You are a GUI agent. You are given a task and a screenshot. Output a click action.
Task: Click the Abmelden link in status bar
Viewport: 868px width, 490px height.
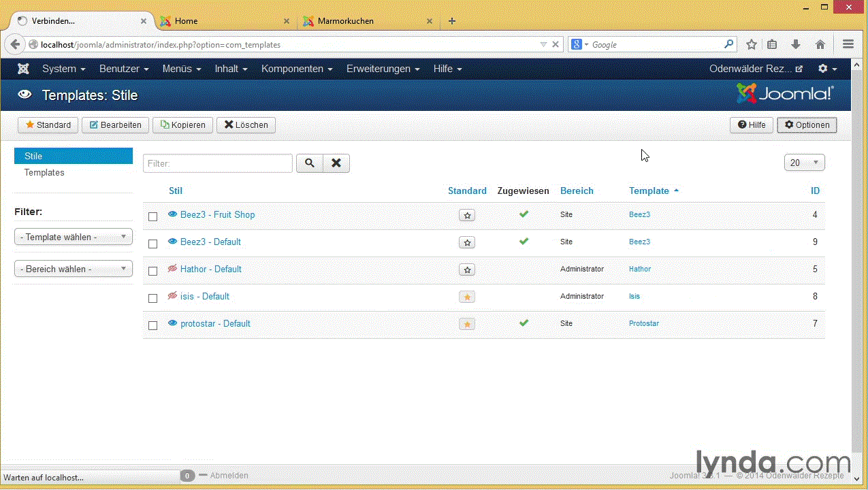point(229,476)
